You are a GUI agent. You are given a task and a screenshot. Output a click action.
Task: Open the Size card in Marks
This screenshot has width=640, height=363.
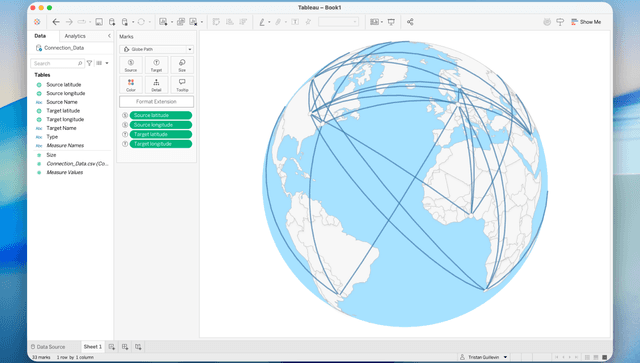point(182,65)
